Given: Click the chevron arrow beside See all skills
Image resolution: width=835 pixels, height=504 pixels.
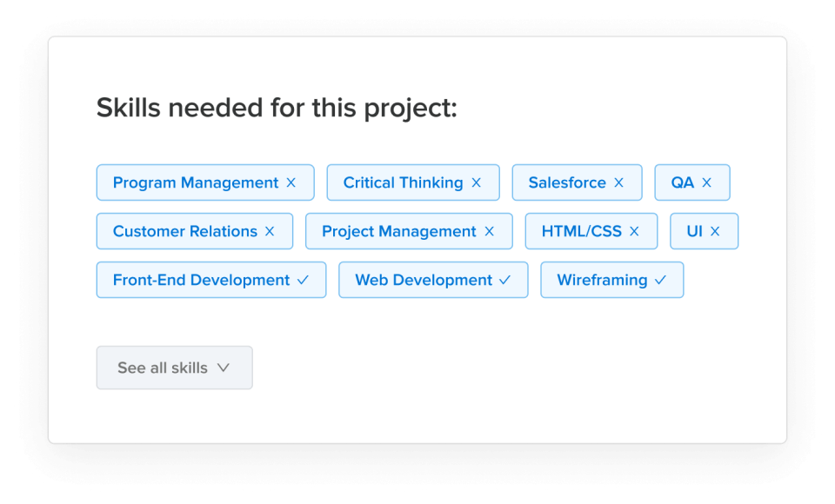Looking at the screenshot, I should (x=224, y=368).
